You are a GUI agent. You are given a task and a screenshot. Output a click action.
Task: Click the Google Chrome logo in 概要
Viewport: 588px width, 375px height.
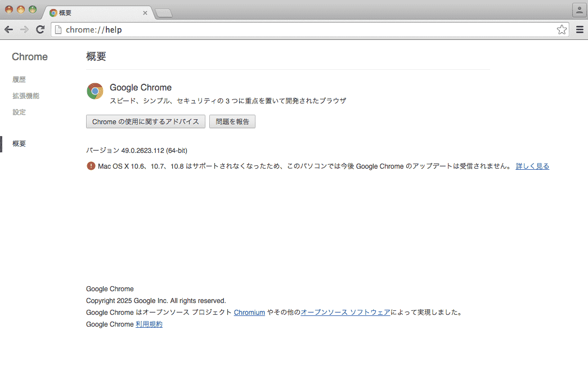tap(95, 91)
